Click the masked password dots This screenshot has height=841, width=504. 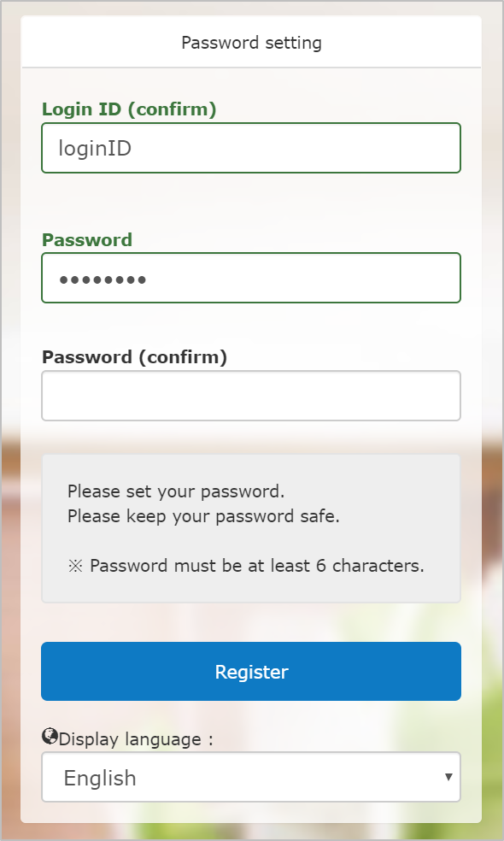103,279
